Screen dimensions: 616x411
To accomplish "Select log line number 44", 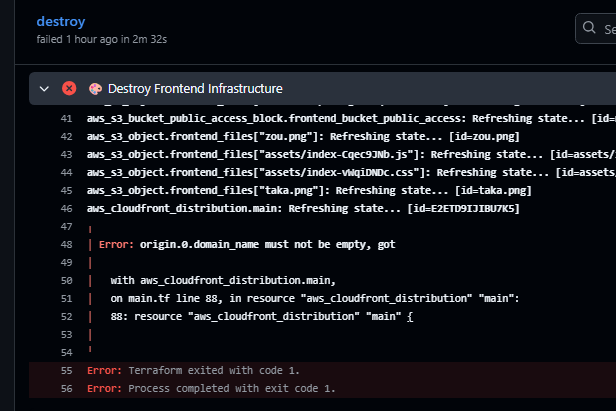I will click(66, 172).
